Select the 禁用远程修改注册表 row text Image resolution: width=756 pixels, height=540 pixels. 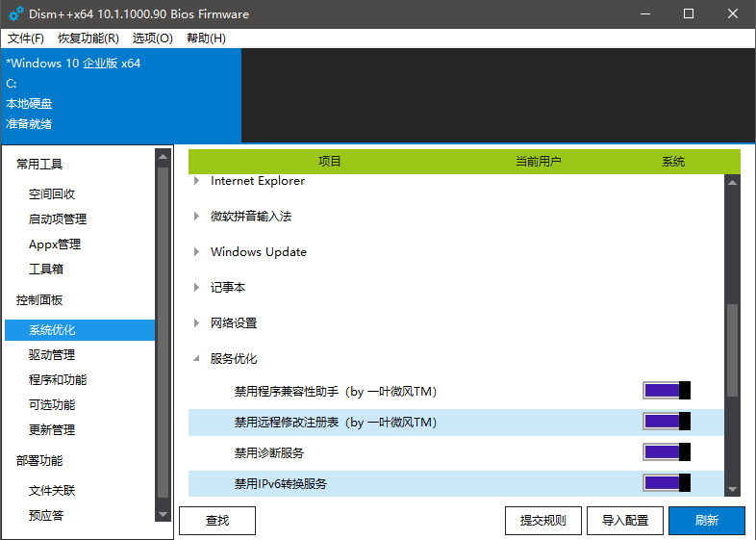(x=336, y=423)
